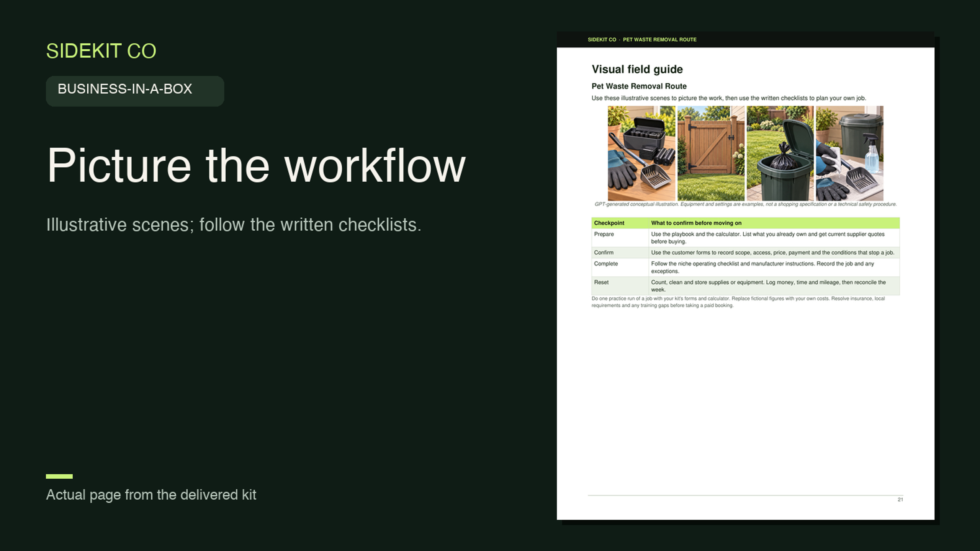Click the 'Pet Waste Removal Route' subheading

(639, 86)
